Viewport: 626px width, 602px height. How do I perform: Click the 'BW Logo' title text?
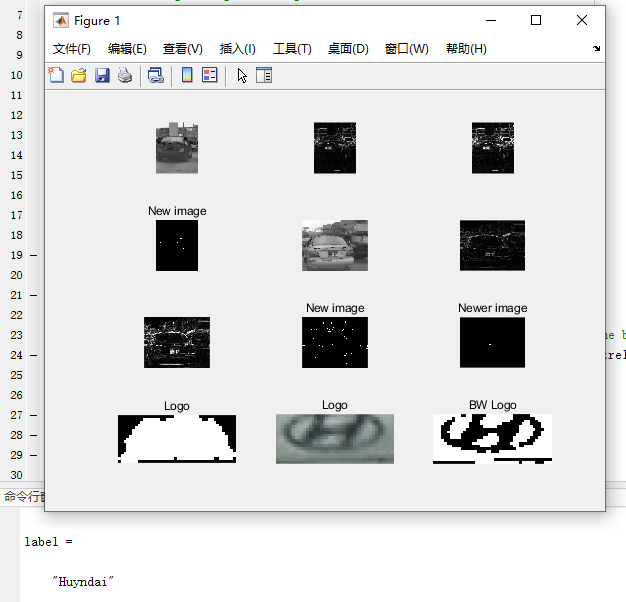point(493,405)
